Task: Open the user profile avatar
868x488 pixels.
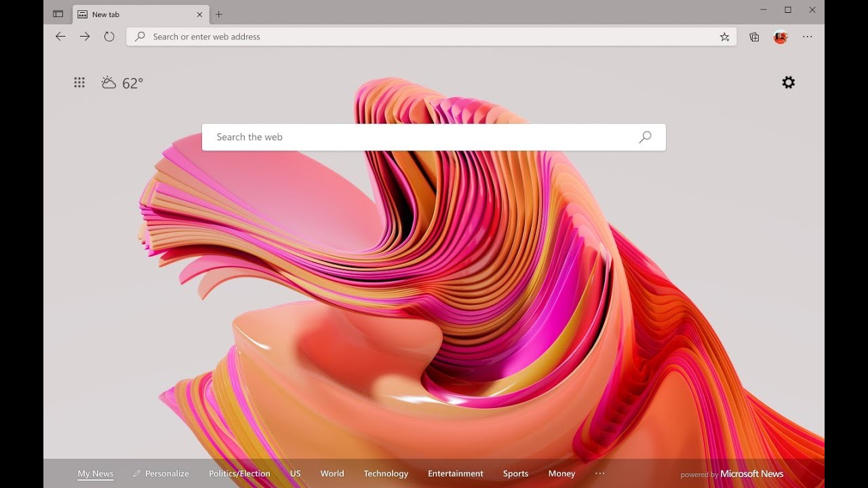Action: [x=781, y=37]
